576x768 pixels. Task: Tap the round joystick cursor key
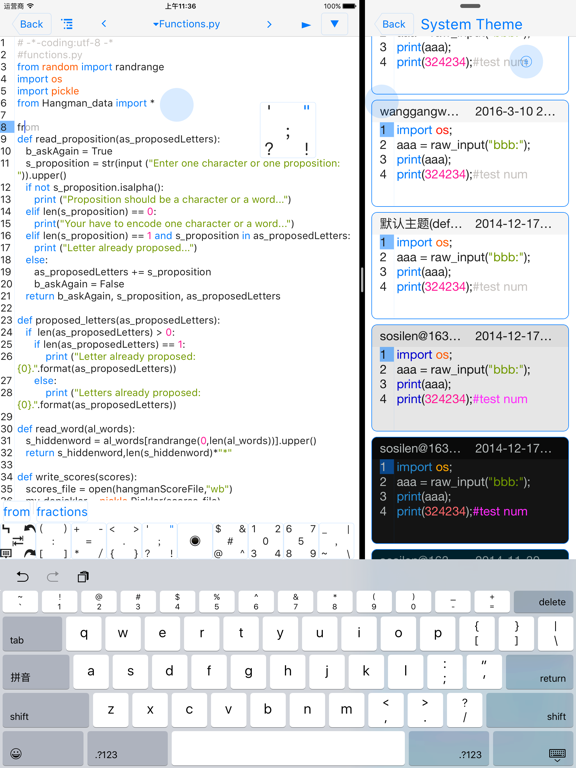[195, 541]
